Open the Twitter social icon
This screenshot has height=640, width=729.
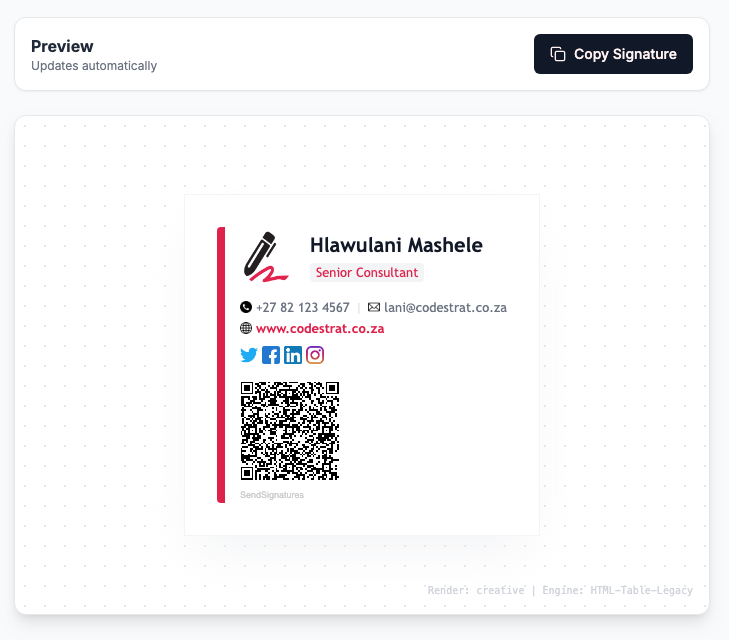tap(249, 355)
